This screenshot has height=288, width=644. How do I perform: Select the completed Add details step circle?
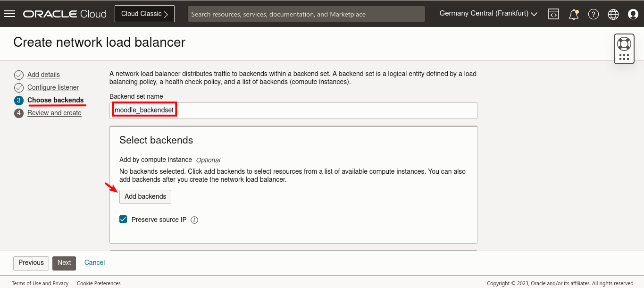click(19, 75)
